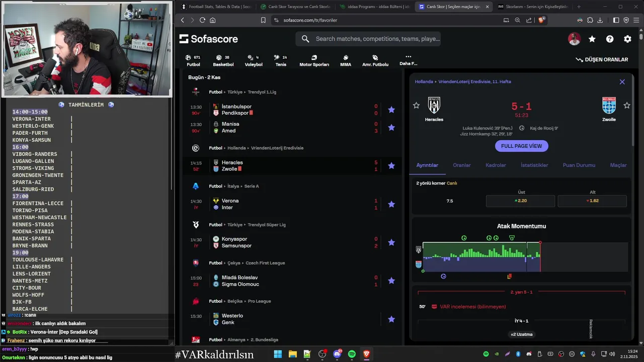Screen dimensions: 644x362
Task: Switch to the Kadrolar tab
Action: [x=496, y=165]
